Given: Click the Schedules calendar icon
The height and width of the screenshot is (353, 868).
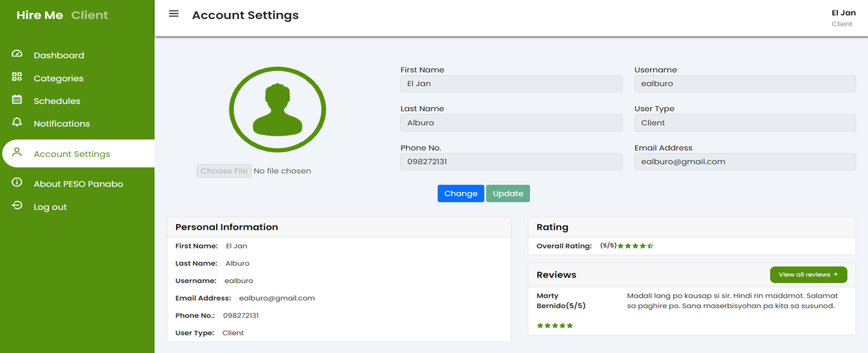Looking at the screenshot, I should (17, 100).
